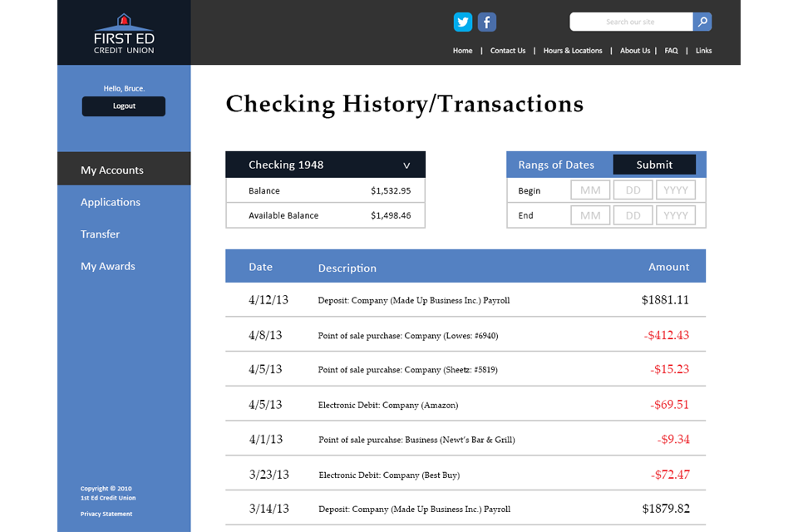Image resolution: width=798 pixels, height=532 pixels.
Task: Focus the Search our site field
Action: (x=630, y=22)
